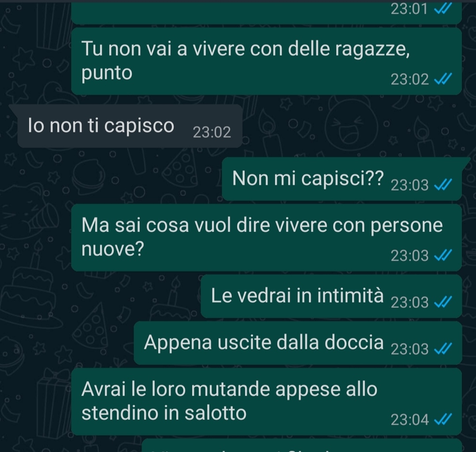Click read ticks on "Appena uscite dalla doccia"
The image size is (476, 452).
point(443,349)
